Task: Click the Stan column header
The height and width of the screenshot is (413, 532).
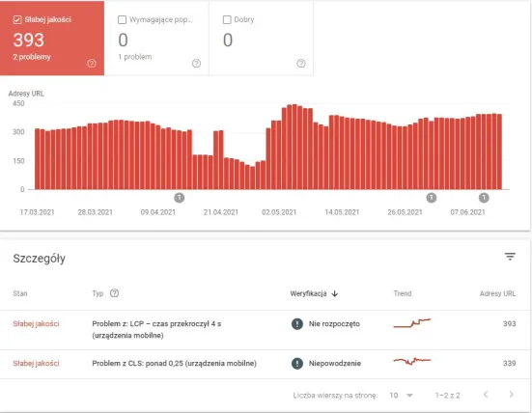Action: pos(20,293)
